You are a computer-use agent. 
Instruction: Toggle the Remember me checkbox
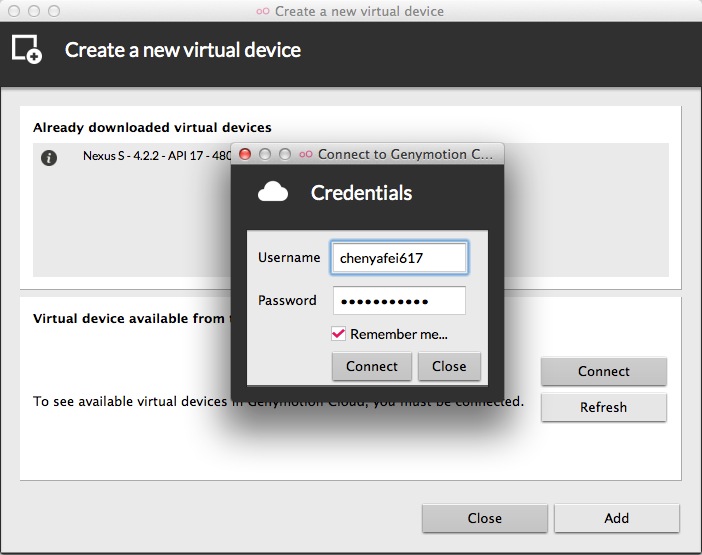[x=338, y=334]
